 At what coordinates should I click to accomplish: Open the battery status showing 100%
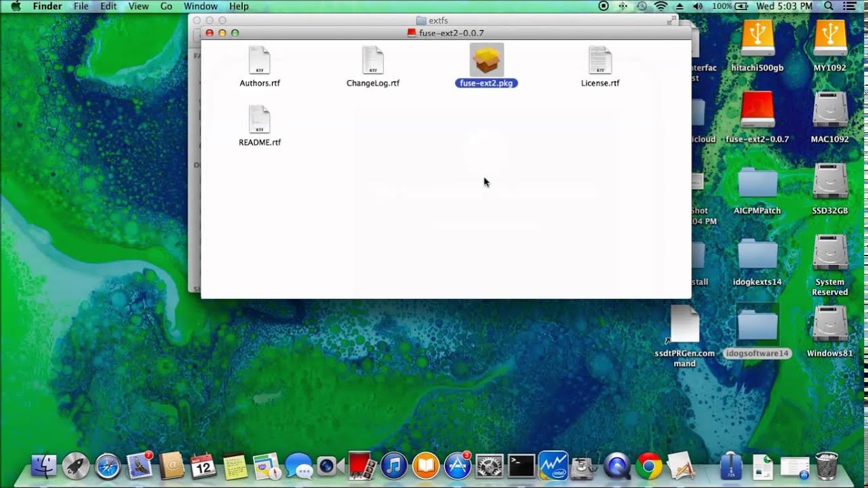730,6
